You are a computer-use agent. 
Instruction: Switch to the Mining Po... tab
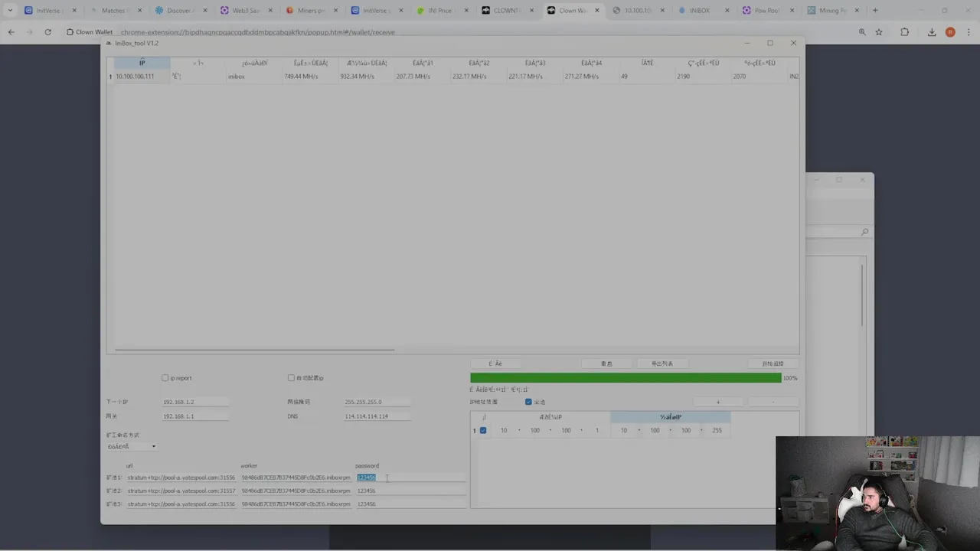tap(832, 11)
